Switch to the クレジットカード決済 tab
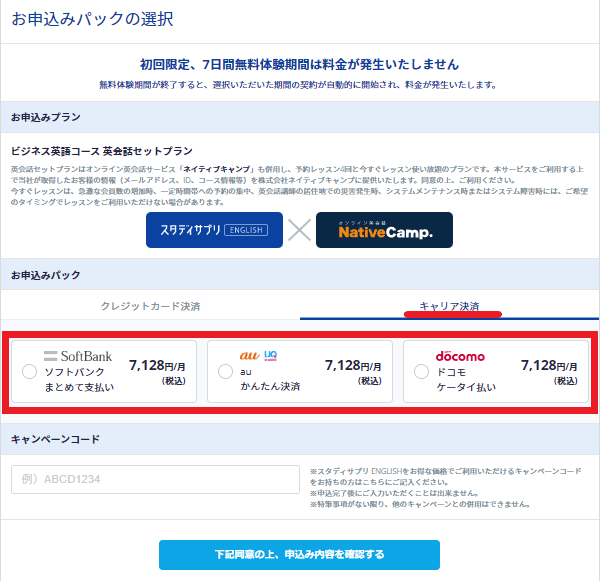The width and height of the screenshot is (600, 581). (x=150, y=306)
